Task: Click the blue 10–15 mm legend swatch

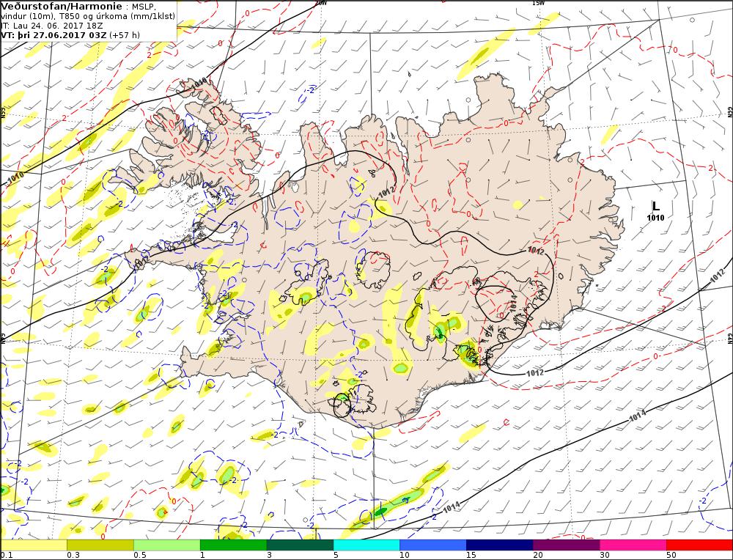Action: click(x=433, y=545)
